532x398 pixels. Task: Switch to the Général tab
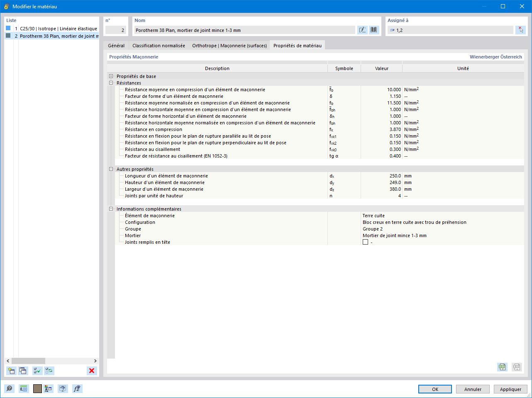(116, 46)
